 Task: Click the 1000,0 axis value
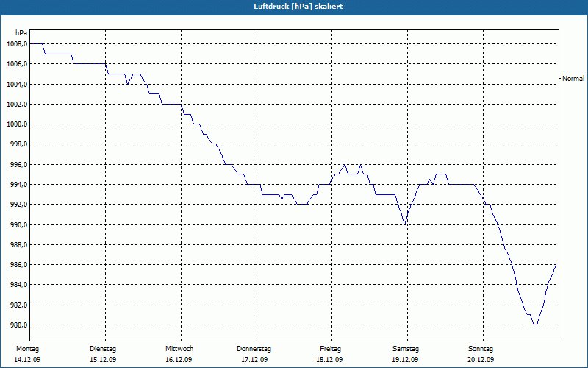17,124
